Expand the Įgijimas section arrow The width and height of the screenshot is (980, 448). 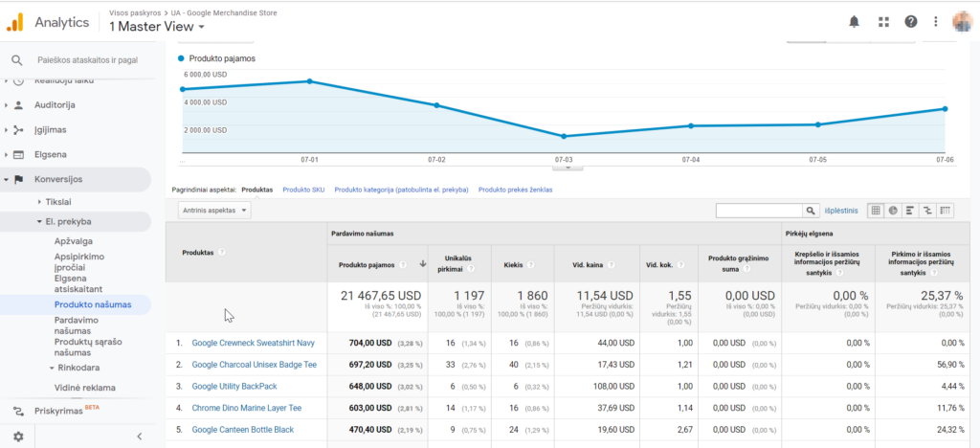pyautogui.click(x=6, y=130)
